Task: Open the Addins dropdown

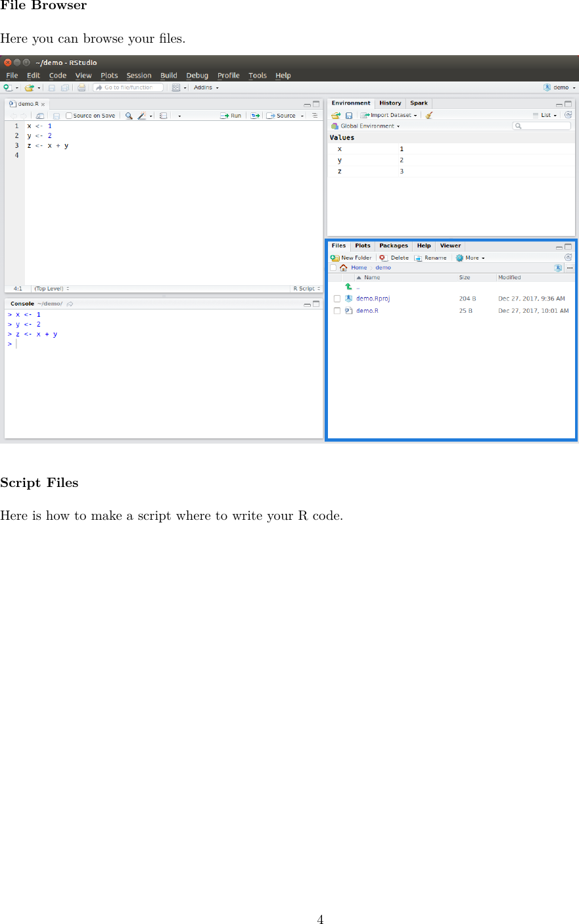Action: pyautogui.click(x=206, y=87)
